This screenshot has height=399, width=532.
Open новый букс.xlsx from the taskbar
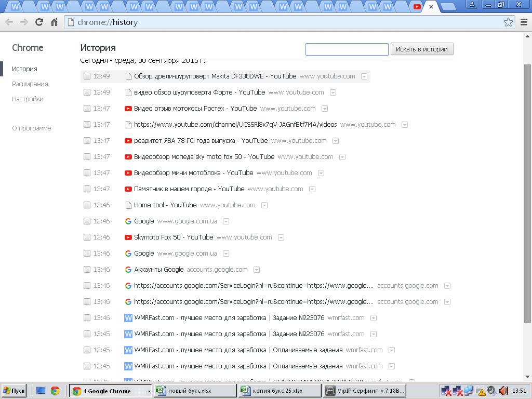click(195, 391)
